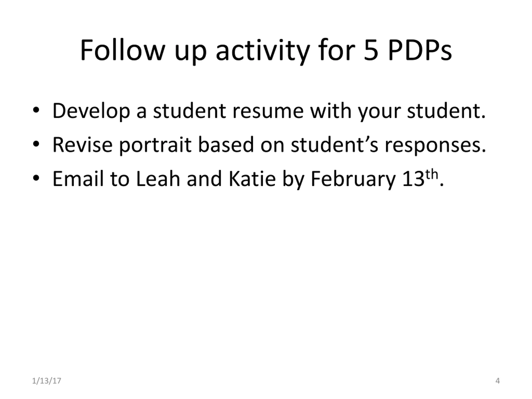Click the name "Leah" in third bullet

click(158, 179)
